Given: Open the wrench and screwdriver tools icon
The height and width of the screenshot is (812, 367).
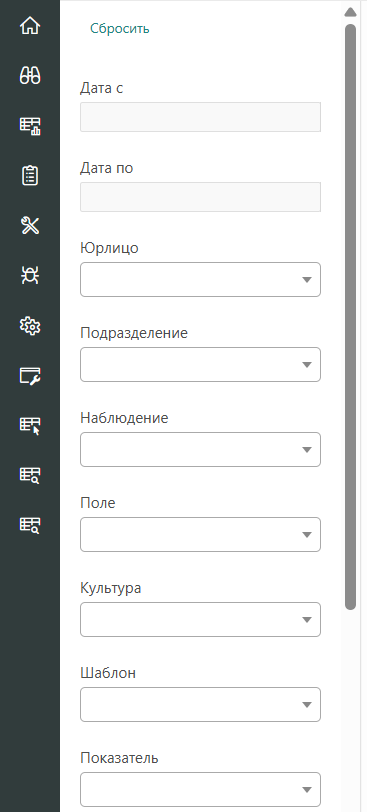Looking at the screenshot, I should pyautogui.click(x=30, y=226).
